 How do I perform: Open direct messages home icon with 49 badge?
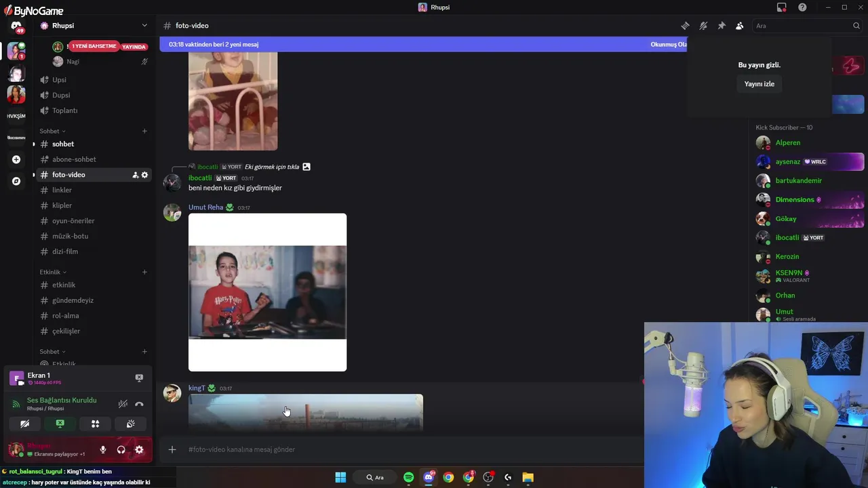16,27
